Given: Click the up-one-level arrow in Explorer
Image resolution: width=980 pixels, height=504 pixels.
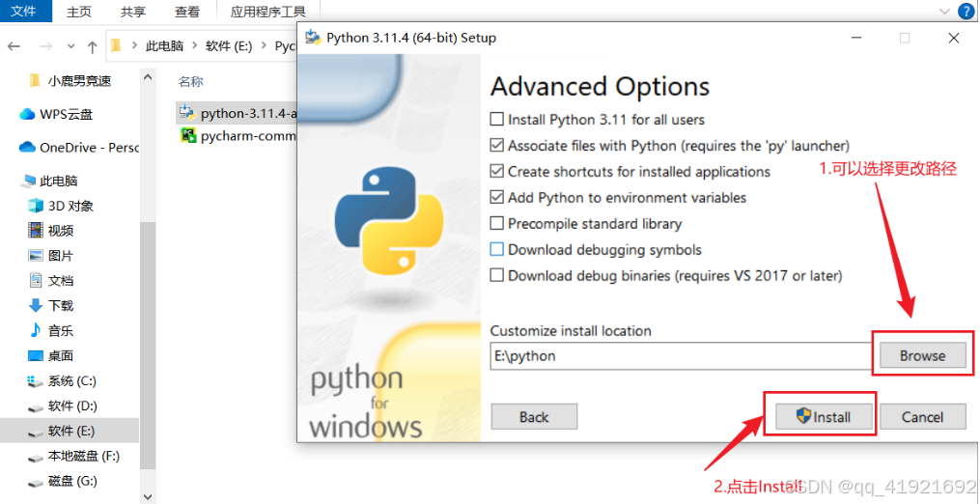Looking at the screenshot, I should pos(93,46).
